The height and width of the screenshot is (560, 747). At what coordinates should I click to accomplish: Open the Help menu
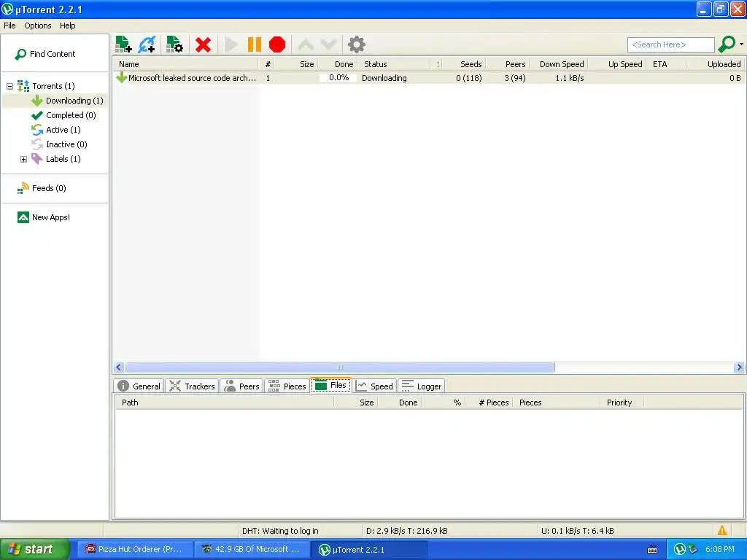click(x=68, y=26)
